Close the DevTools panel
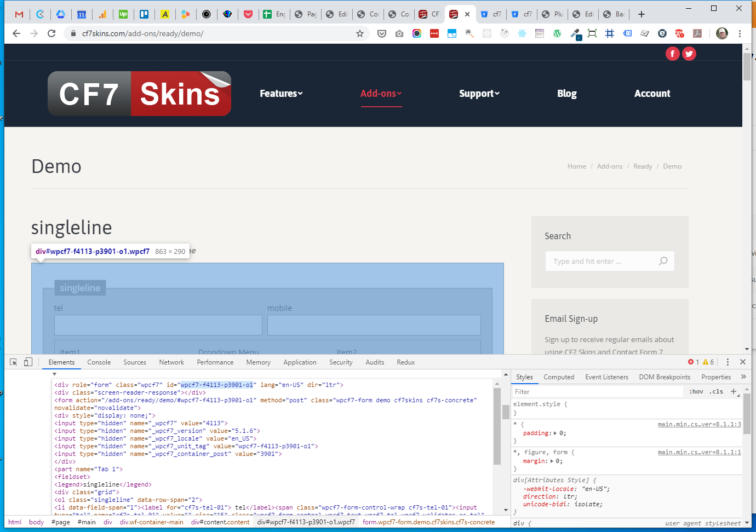 (x=743, y=362)
